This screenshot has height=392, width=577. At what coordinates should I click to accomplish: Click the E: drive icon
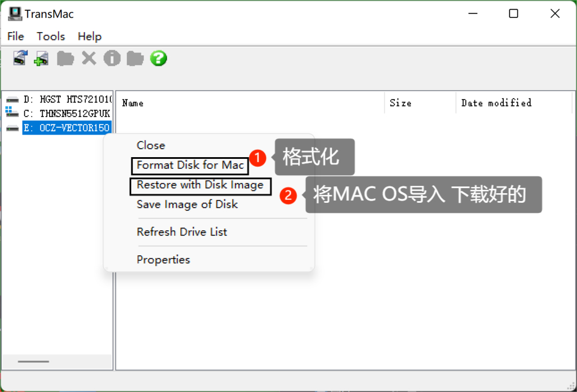[x=12, y=128]
